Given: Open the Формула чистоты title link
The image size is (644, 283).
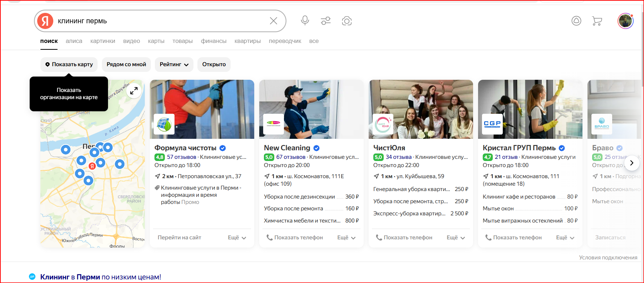Looking at the screenshot, I should point(186,148).
